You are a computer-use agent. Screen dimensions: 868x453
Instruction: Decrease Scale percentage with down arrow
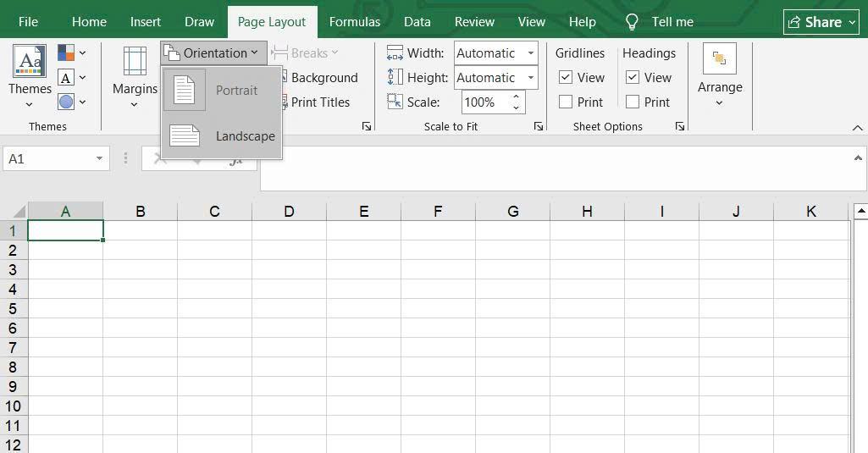(516, 108)
